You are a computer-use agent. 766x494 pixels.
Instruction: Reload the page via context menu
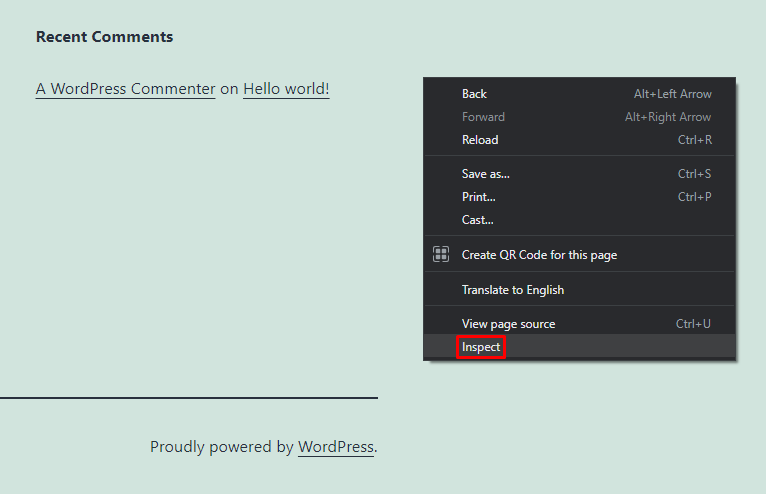pyautogui.click(x=480, y=140)
